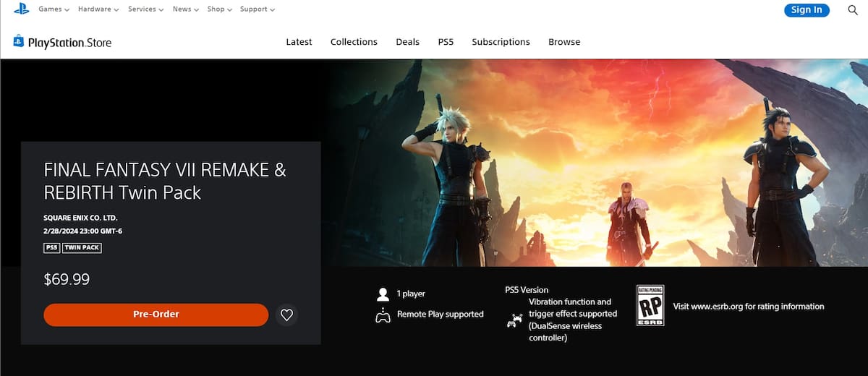This screenshot has width=868, height=376.
Task: Click the 1 player label
Action: tap(412, 294)
